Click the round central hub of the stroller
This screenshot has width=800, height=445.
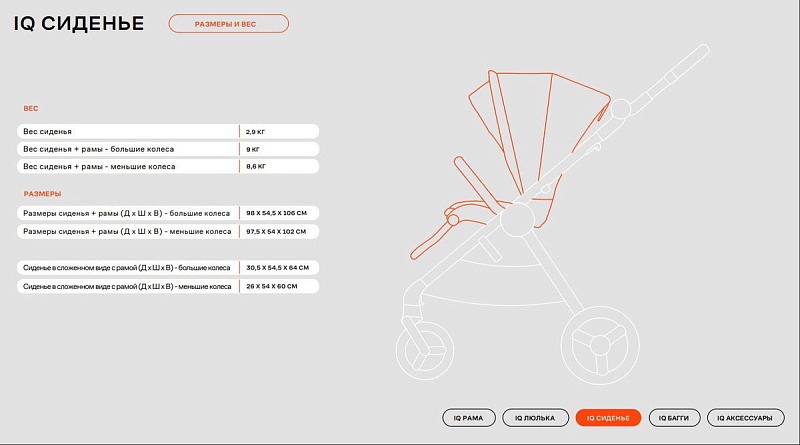(516, 220)
